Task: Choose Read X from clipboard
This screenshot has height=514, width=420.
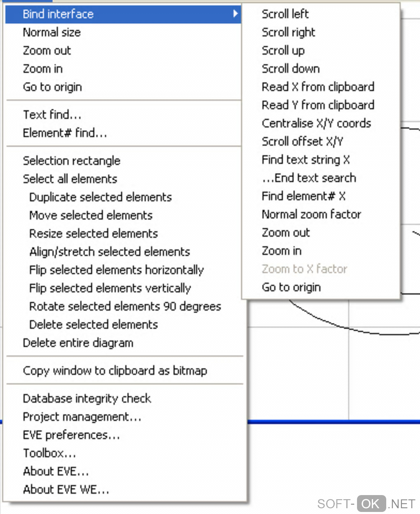Action: tap(318, 87)
